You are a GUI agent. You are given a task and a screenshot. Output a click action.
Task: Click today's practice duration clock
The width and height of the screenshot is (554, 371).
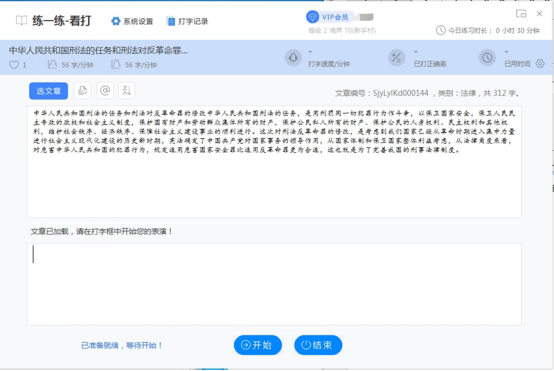click(440, 30)
